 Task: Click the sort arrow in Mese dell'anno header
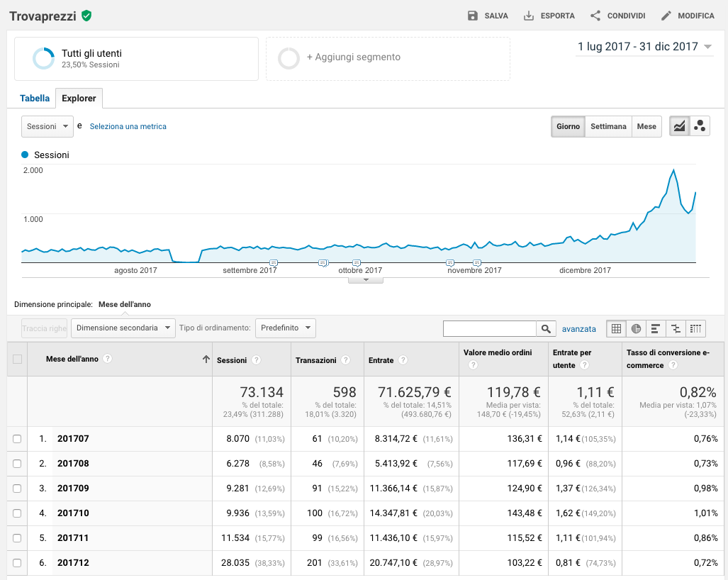(206, 359)
